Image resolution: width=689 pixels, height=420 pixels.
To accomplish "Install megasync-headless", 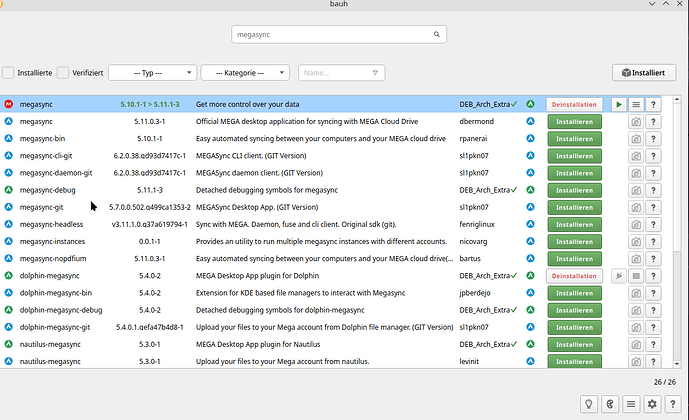I will coord(574,224).
